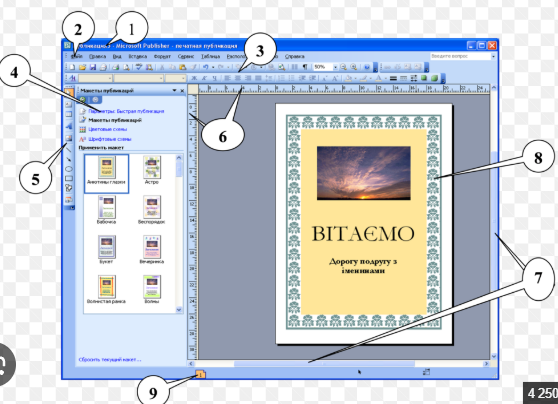
Task: Select the Line drawing tool
Action: 69,149
